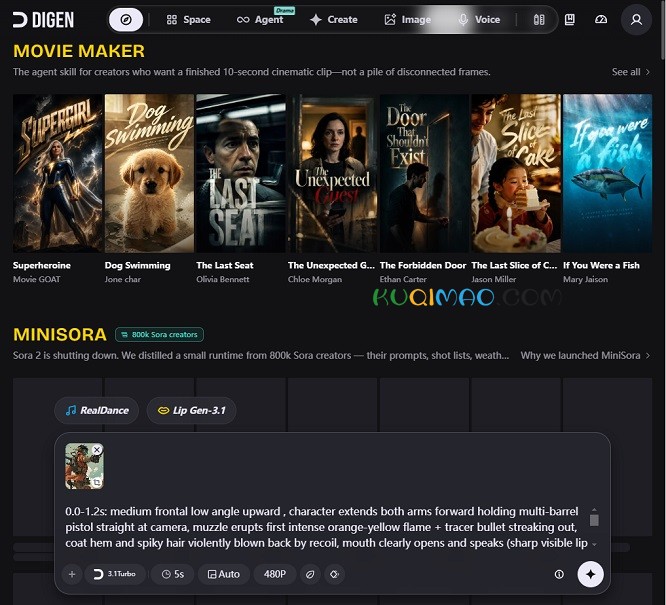
Task: Open the Supergirl movie poster
Action: [57, 173]
